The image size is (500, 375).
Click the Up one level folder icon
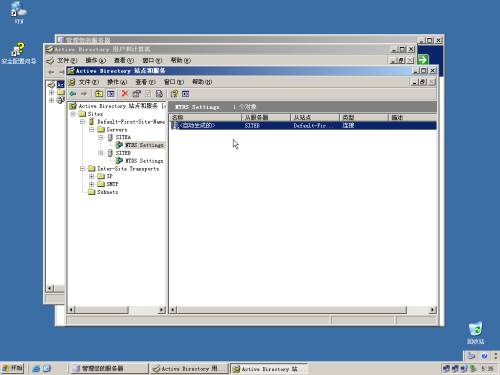click(x=99, y=94)
